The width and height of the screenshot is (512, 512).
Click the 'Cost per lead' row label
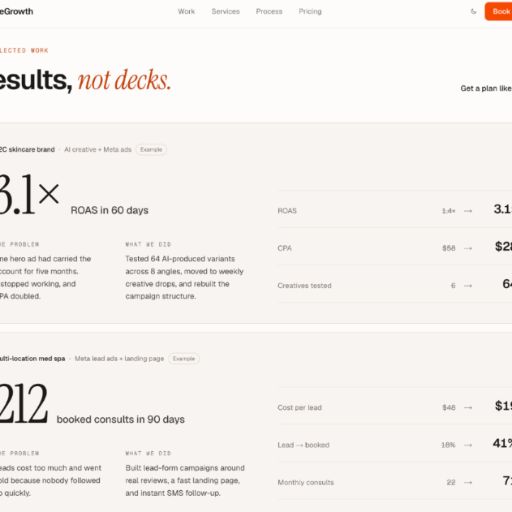coord(299,407)
